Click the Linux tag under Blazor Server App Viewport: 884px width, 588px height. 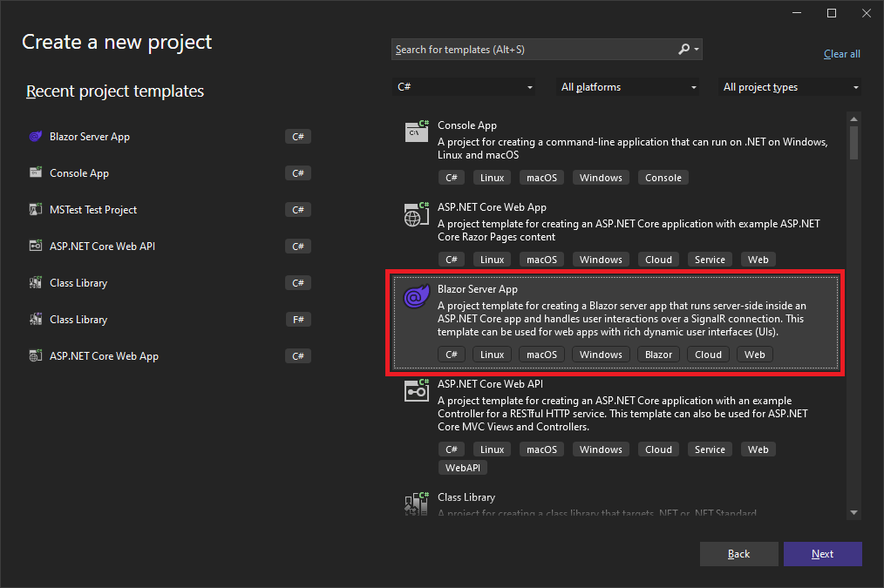pyautogui.click(x=492, y=355)
